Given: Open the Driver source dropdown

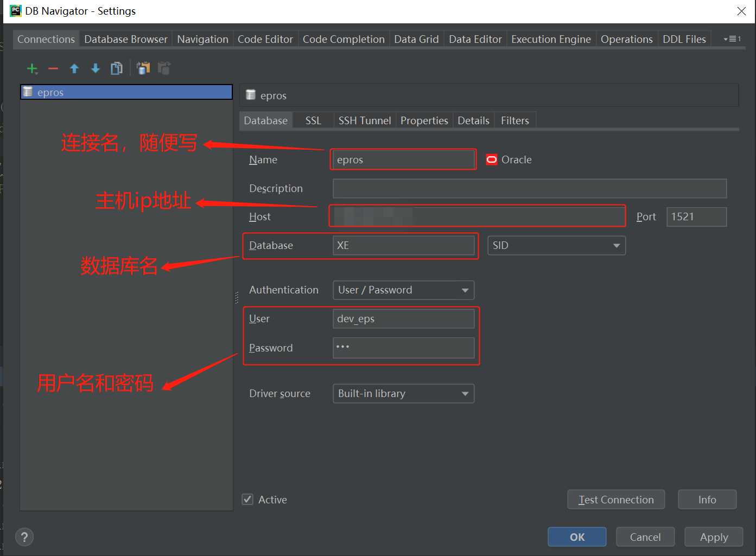Looking at the screenshot, I should [403, 393].
